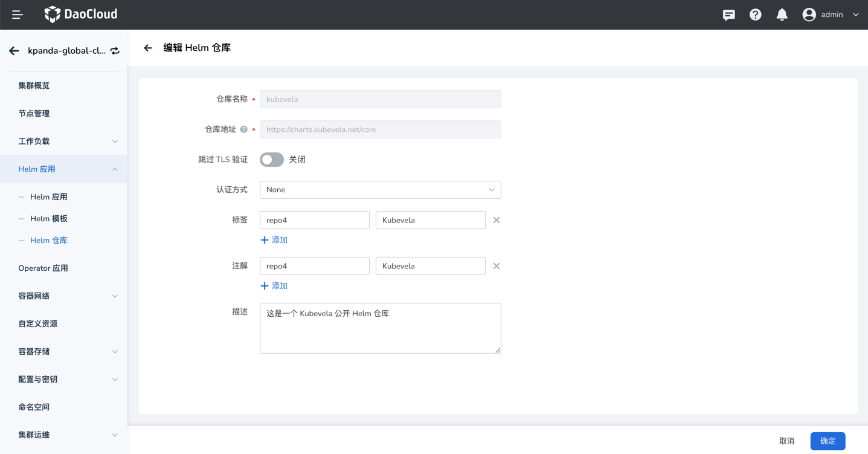Select Helm 模板 in the sidebar
Screen dimensions: 868x454
click(x=49, y=219)
